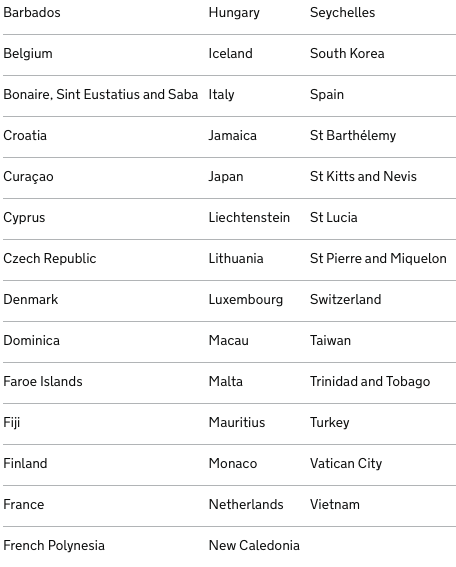Select the Liechtenstein entry
The image size is (456, 567).
pos(249,217)
